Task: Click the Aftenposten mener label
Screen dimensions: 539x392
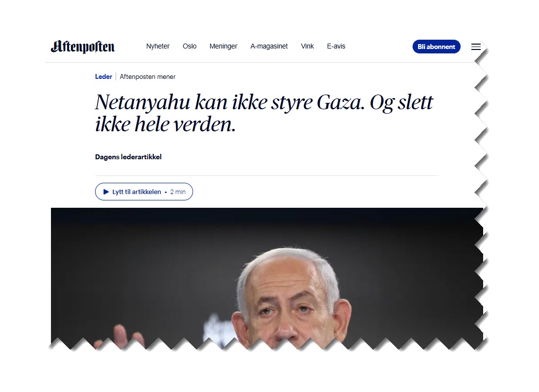Action: click(147, 76)
